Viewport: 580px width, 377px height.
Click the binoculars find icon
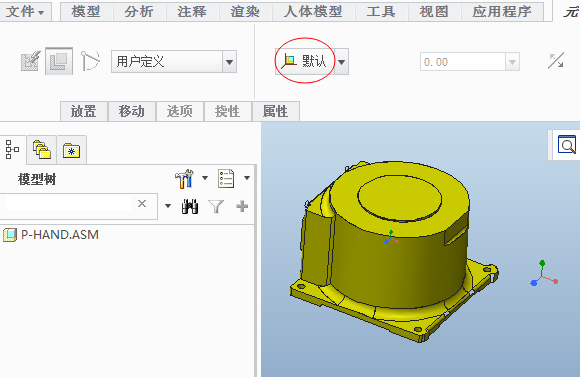point(190,206)
